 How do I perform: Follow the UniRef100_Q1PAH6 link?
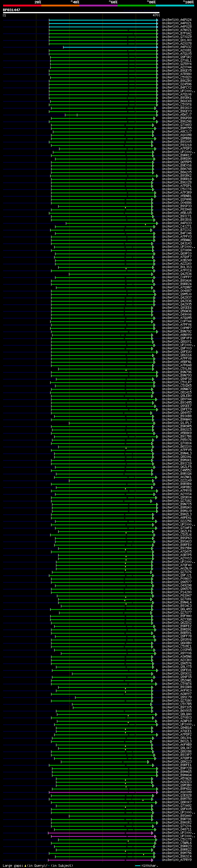(x=176, y=199)
